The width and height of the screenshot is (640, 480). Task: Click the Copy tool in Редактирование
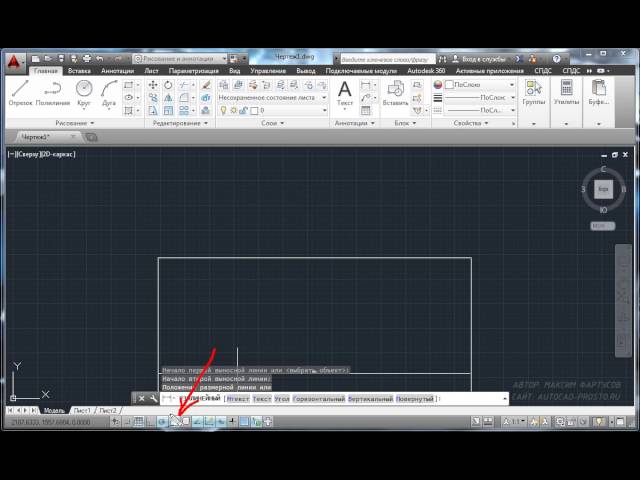tap(153, 98)
